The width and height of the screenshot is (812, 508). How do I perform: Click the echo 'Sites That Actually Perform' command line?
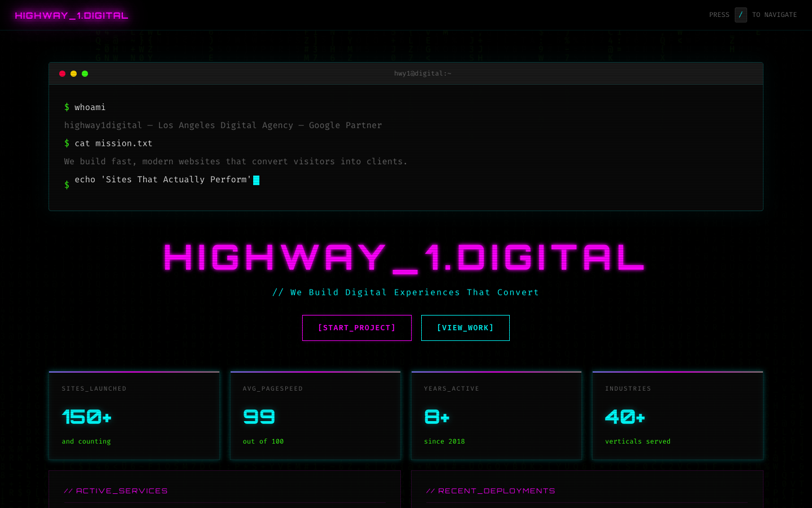pos(163,179)
